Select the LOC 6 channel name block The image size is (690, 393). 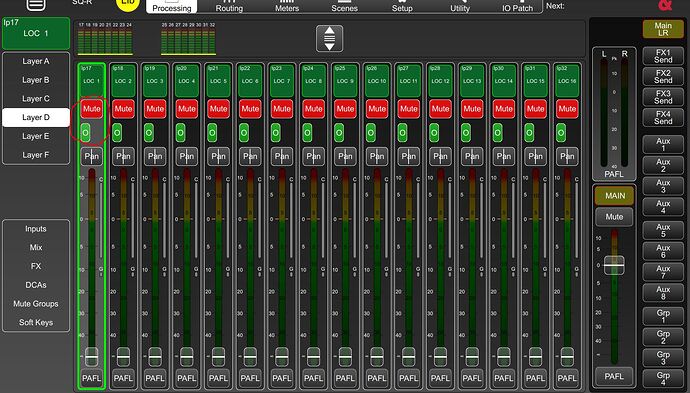(x=250, y=81)
